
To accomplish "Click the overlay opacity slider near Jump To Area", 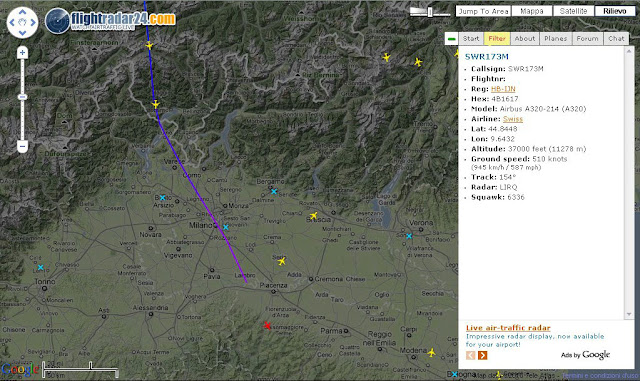I will 430,12.
